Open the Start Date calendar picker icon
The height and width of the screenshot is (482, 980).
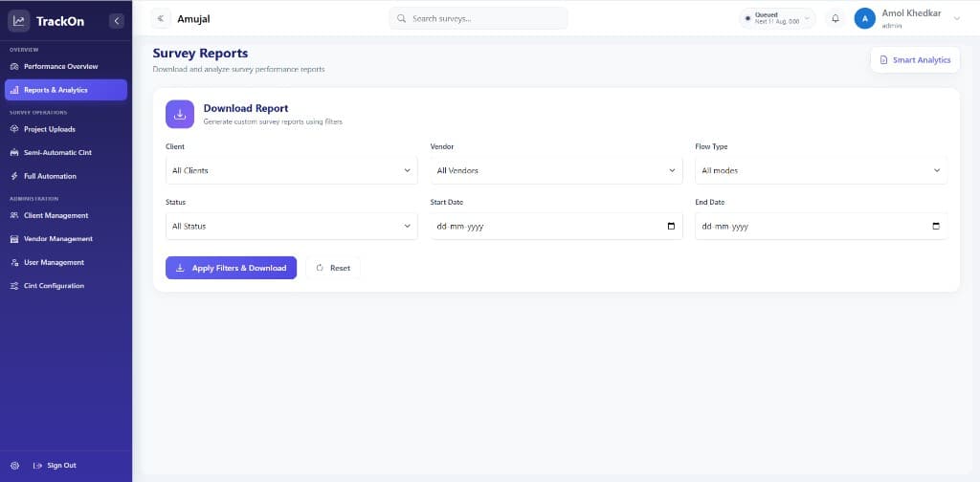(671, 226)
